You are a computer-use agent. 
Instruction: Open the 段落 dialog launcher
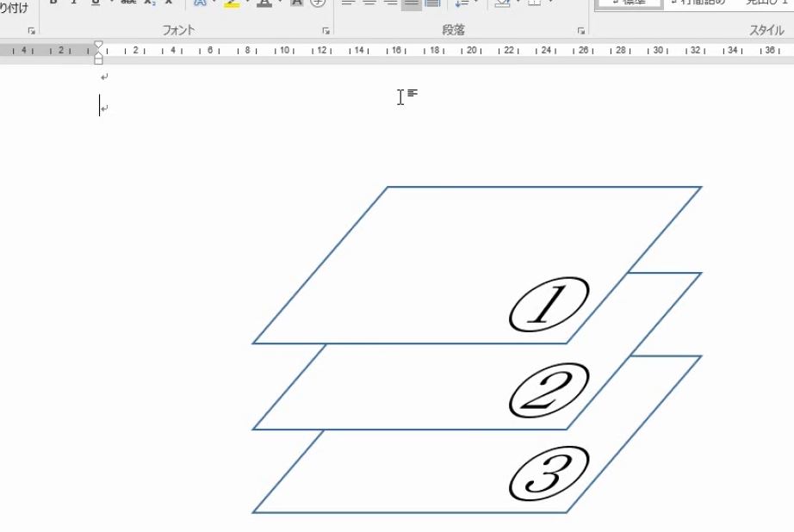coord(580,31)
